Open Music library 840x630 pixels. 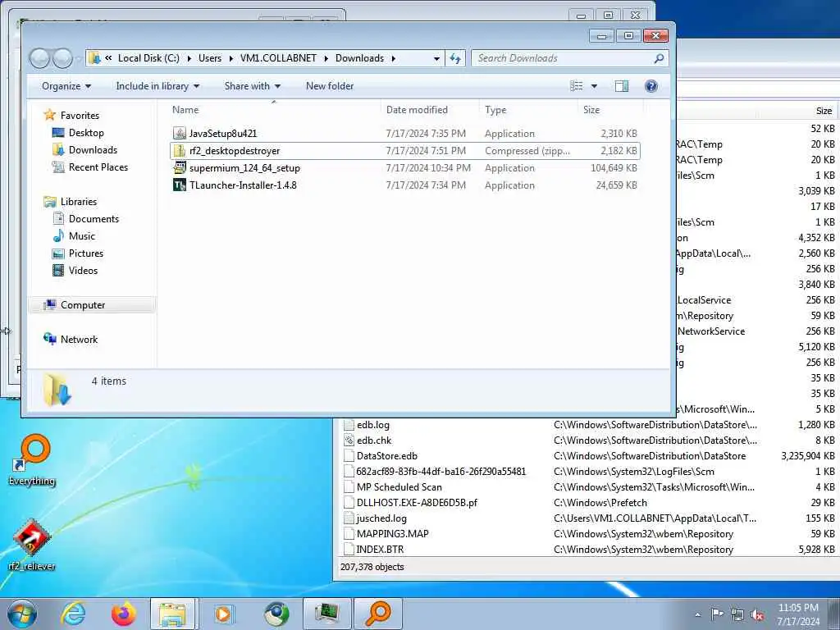pyautogui.click(x=81, y=235)
